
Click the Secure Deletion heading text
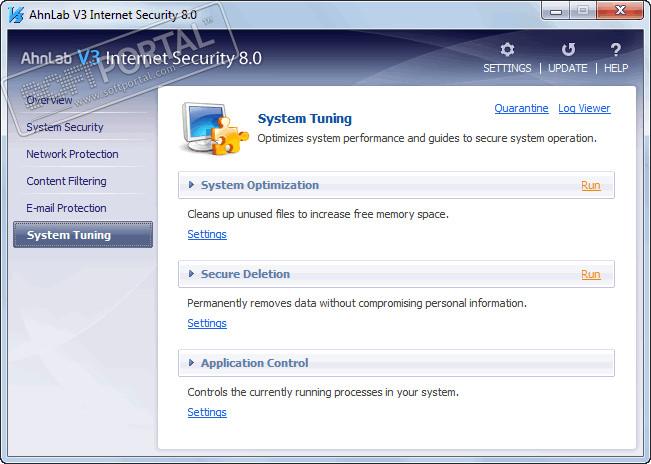tap(245, 274)
